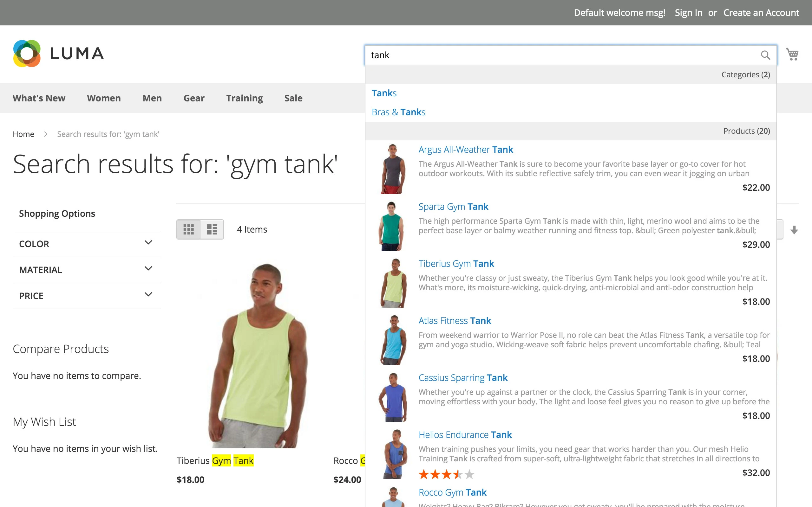Click the descending sort arrow icon
This screenshot has width=812, height=507.
pos(794,230)
